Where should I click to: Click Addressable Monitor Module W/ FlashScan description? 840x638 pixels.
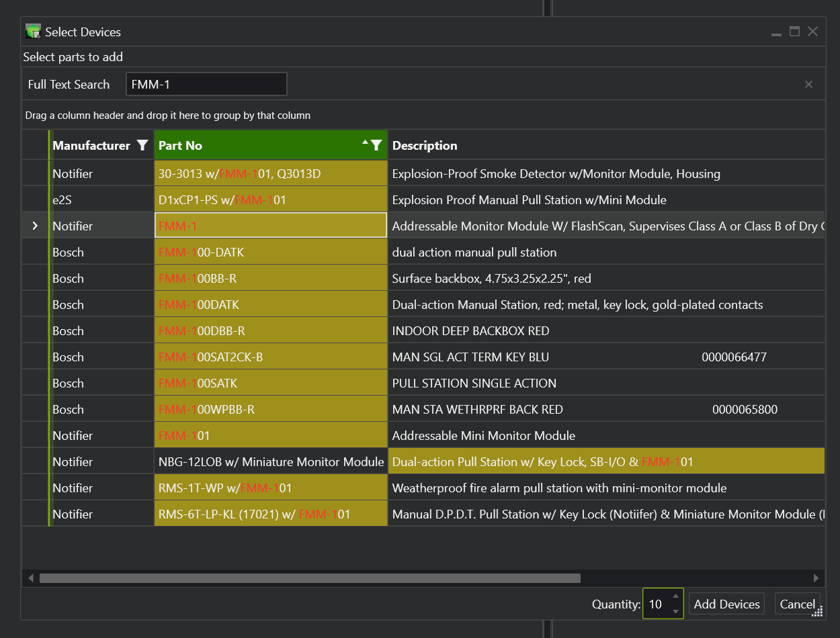pos(607,226)
